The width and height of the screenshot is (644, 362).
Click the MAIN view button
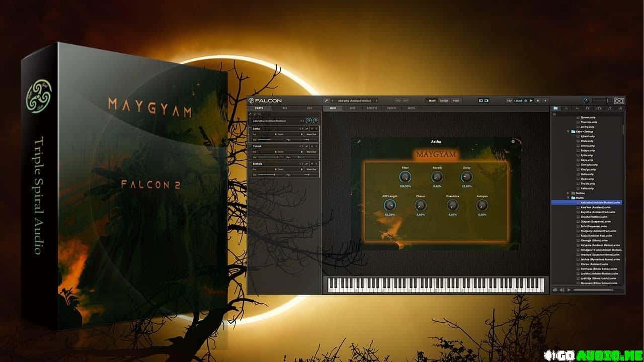pos(432,101)
